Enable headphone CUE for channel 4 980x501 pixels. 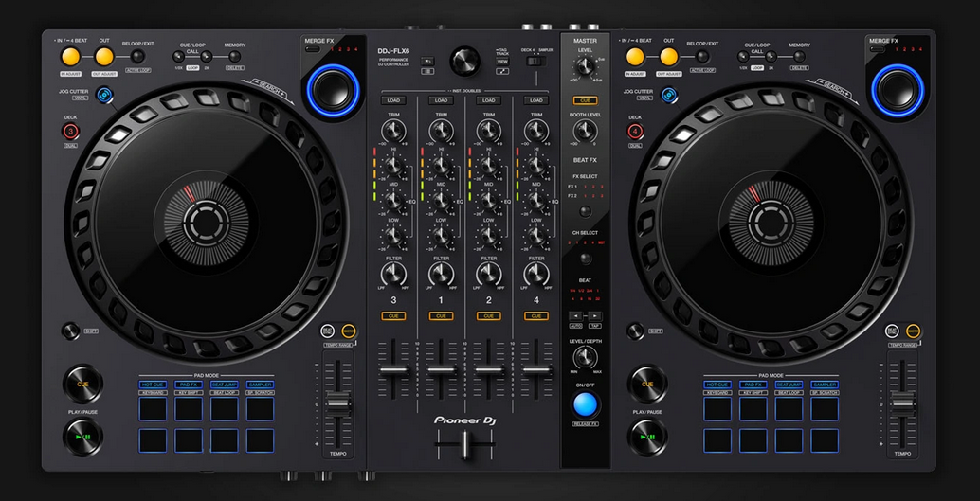(x=536, y=316)
